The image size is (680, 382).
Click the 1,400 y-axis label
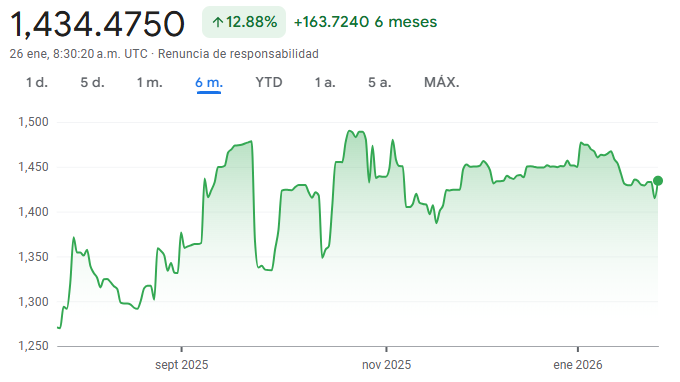point(33,212)
